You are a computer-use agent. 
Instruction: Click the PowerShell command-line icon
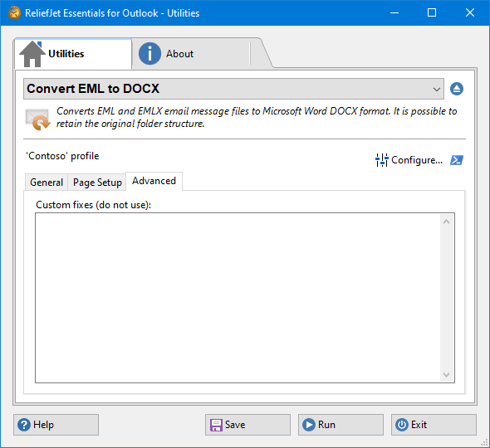click(457, 160)
